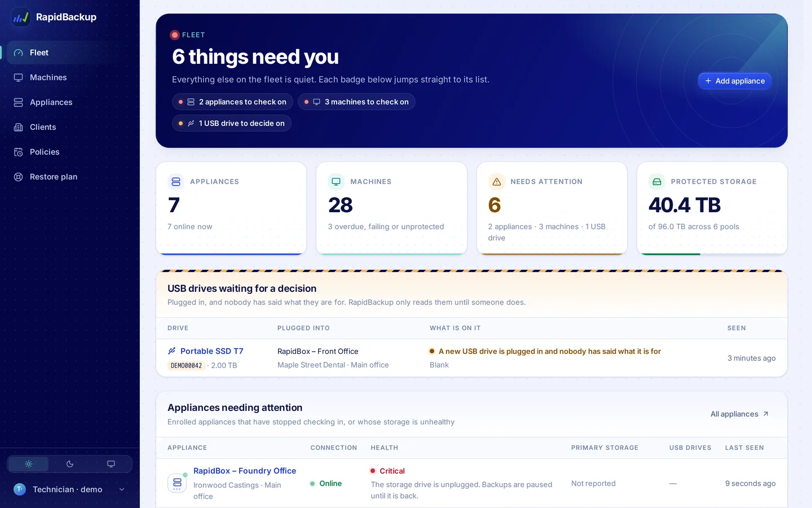This screenshot has height=508, width=812.
Task: Go to the Fleet page
Action: pyautogui.click(x=70, y=52)
